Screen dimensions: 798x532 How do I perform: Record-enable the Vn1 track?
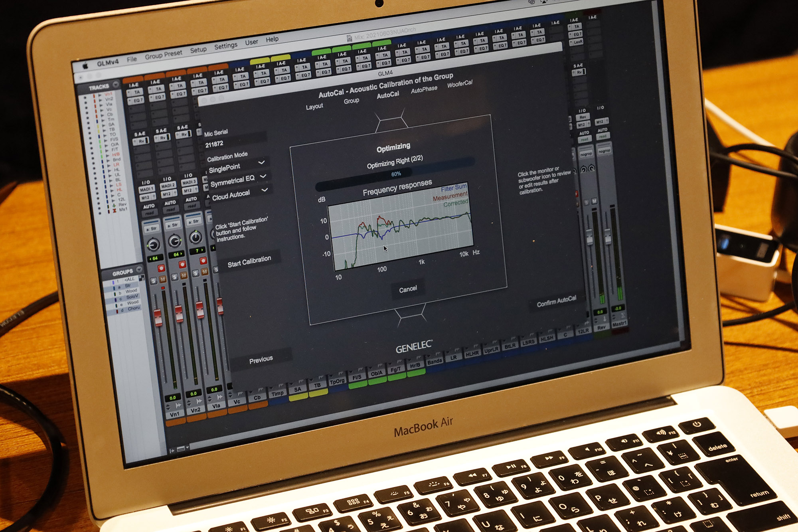click(x=161, y=268)
